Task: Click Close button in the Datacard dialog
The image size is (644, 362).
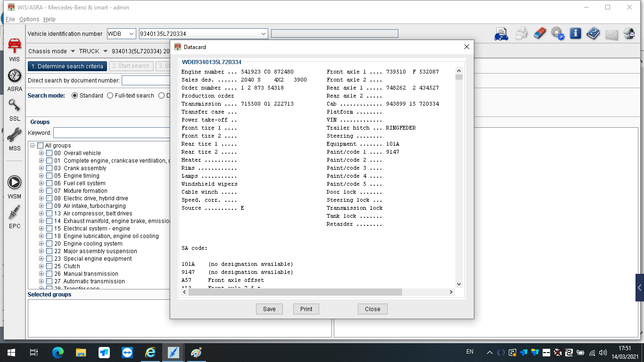Action: point(372,309)
